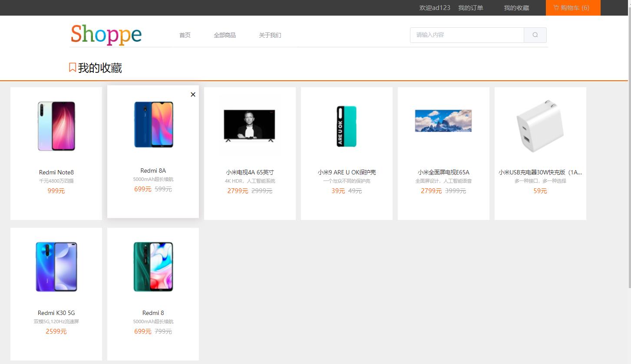Click the 999元 price of Redmi Note8
Viewport: 631px width, 364px height.
56,191
